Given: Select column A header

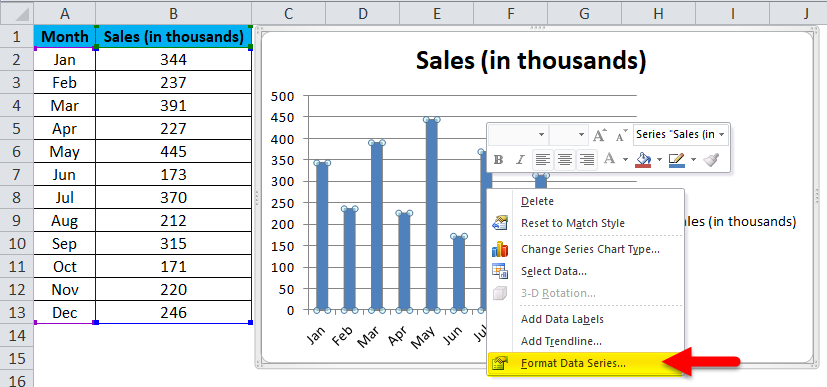Looking at the screenshot, I should (64, 14).
